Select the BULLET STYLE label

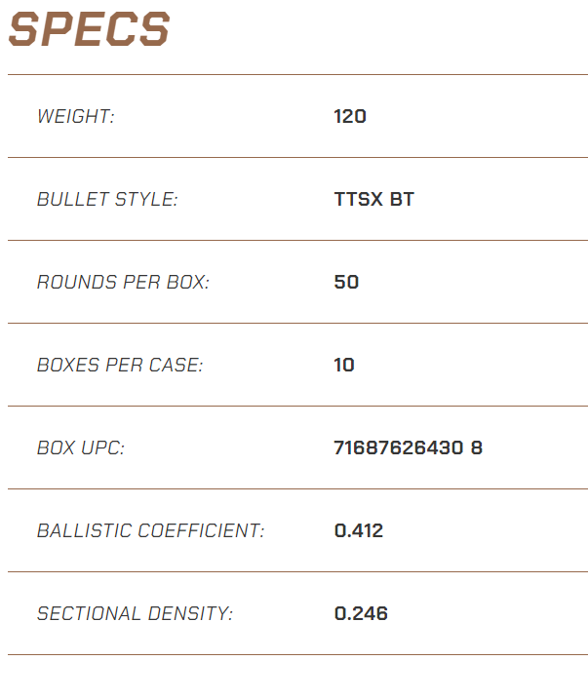[x=107, y=199]
